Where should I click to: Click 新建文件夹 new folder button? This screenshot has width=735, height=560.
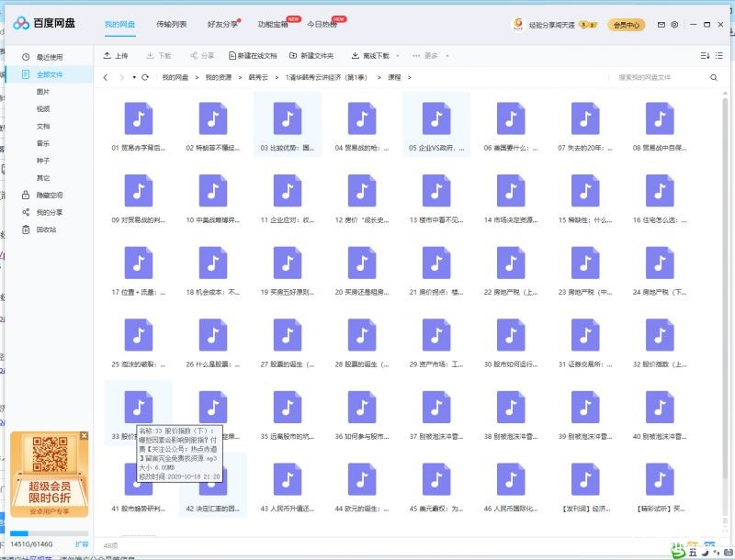[x=311, y=56]
